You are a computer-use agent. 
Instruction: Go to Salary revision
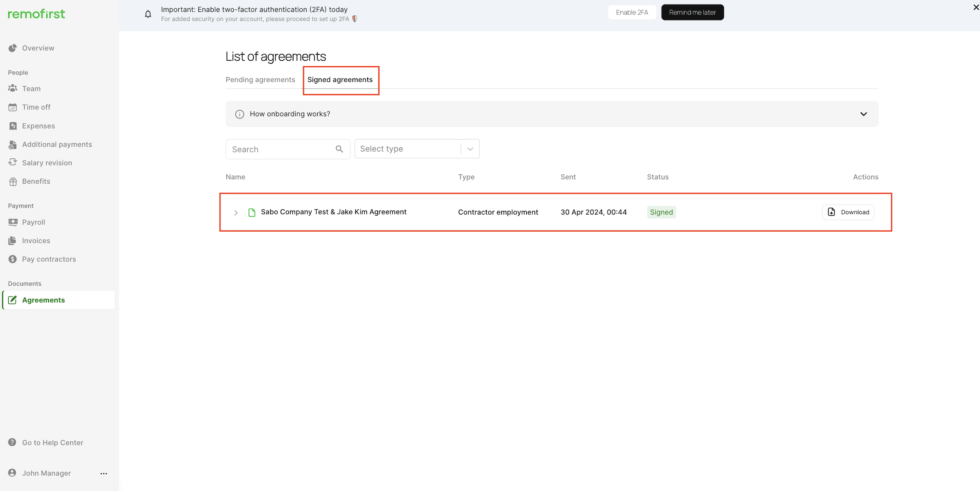click(x=47, y=163)
